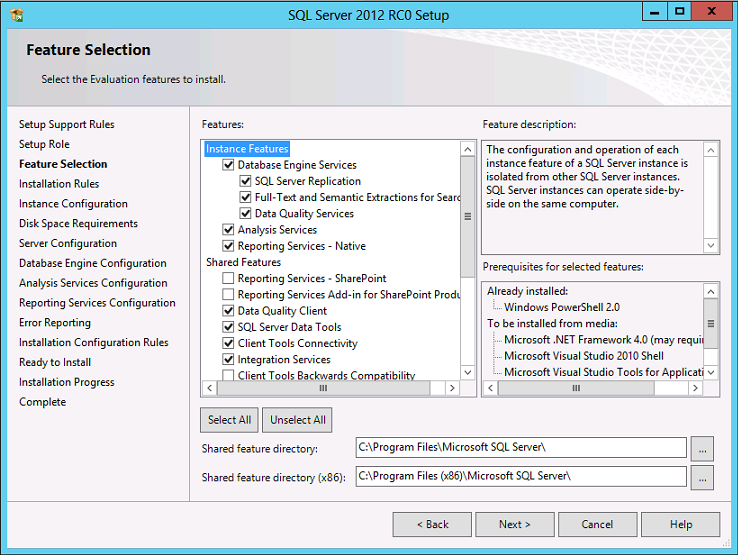
Task: Click prerequisites list scroll down arrow
Action: (x=711, y=372)
